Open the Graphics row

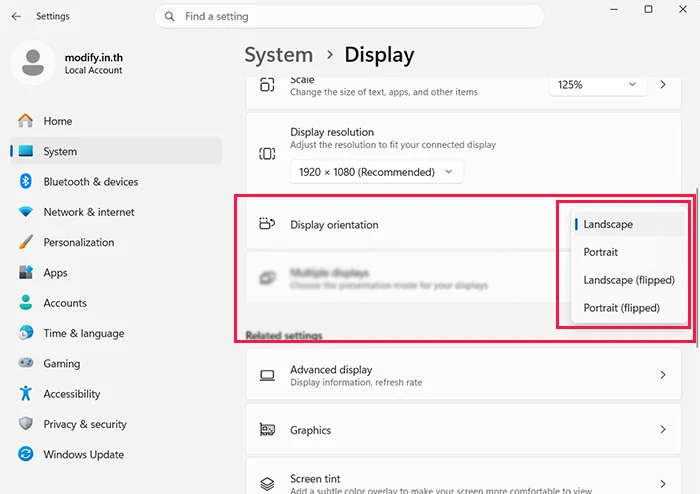tap(463, 429)
